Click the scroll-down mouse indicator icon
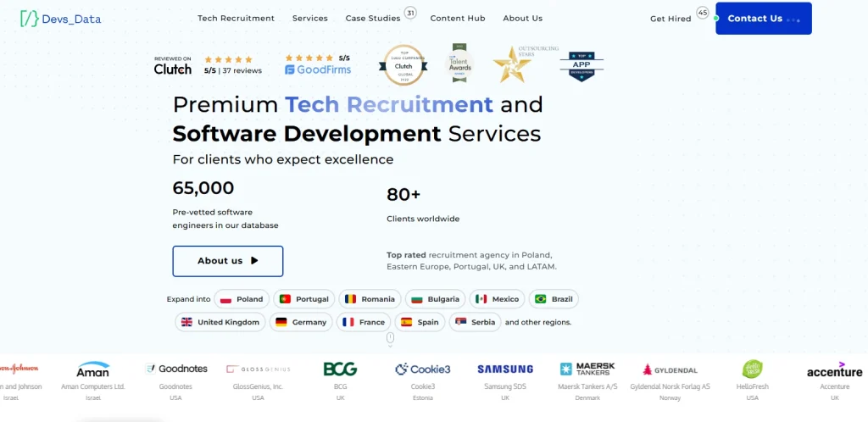868x422 pixels. 390,338
